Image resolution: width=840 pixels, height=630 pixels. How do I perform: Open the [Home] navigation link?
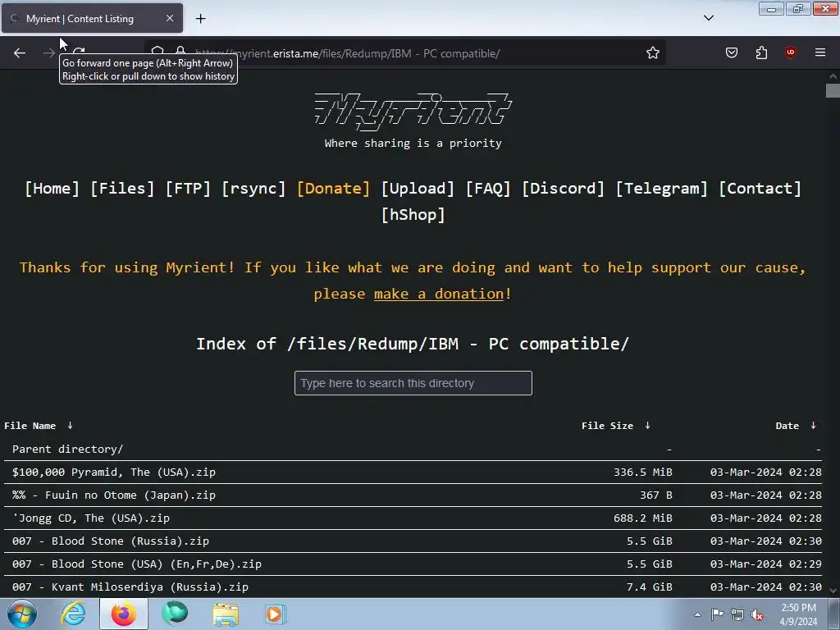[x=52, y=189]
